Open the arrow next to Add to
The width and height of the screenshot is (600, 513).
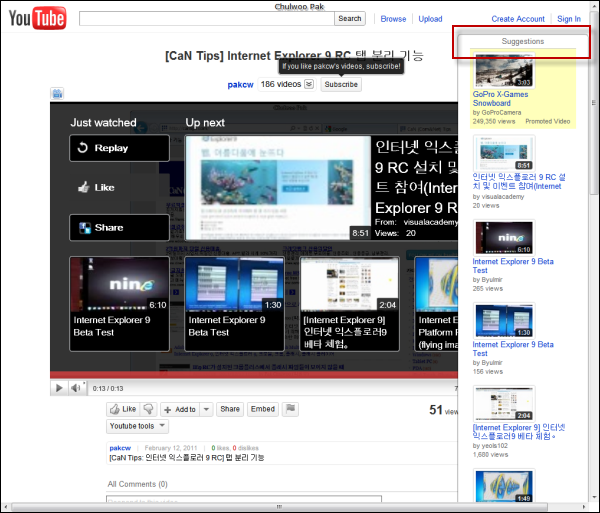coord(206,409)
